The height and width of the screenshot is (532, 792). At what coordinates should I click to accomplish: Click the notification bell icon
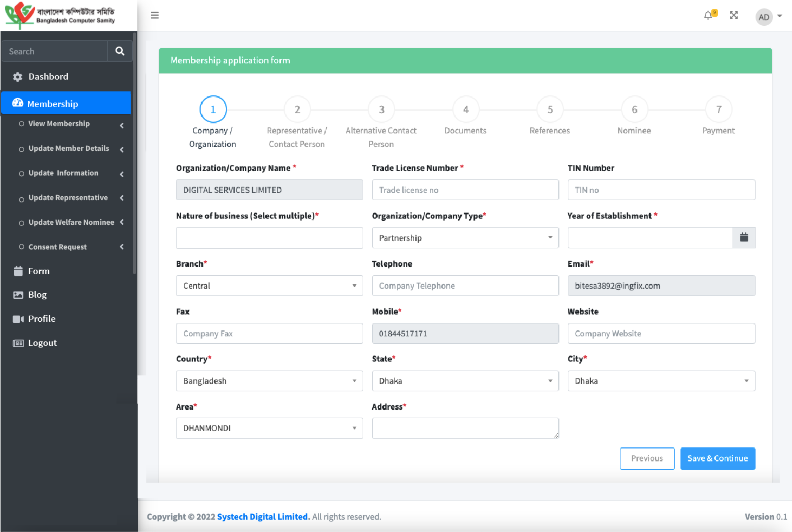[708, 16]
